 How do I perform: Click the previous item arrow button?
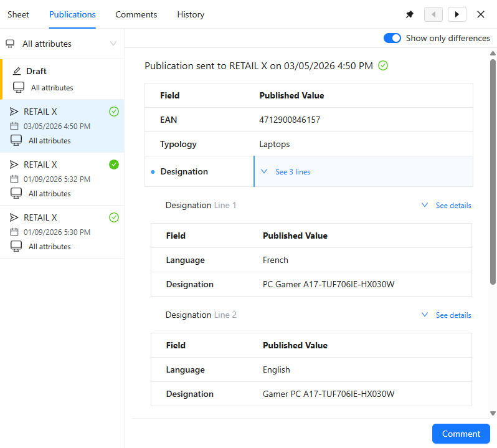[x=433, y=14]
